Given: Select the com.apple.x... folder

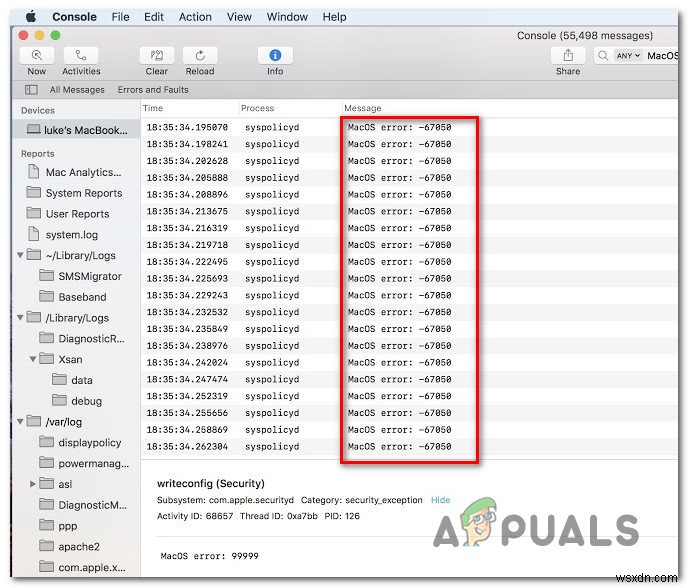Looking at the screenshot, I should click(x=82, y=567).
